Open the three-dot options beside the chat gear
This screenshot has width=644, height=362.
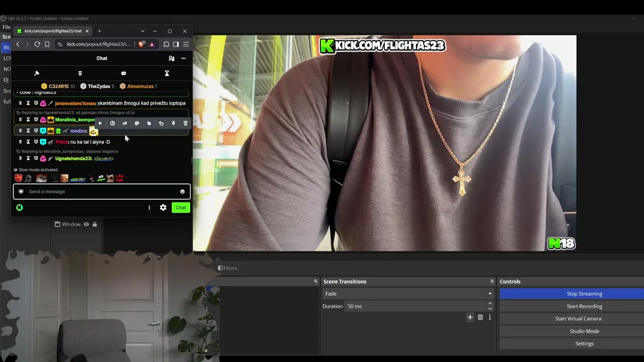pyautogui.click(x=149, y=208)
